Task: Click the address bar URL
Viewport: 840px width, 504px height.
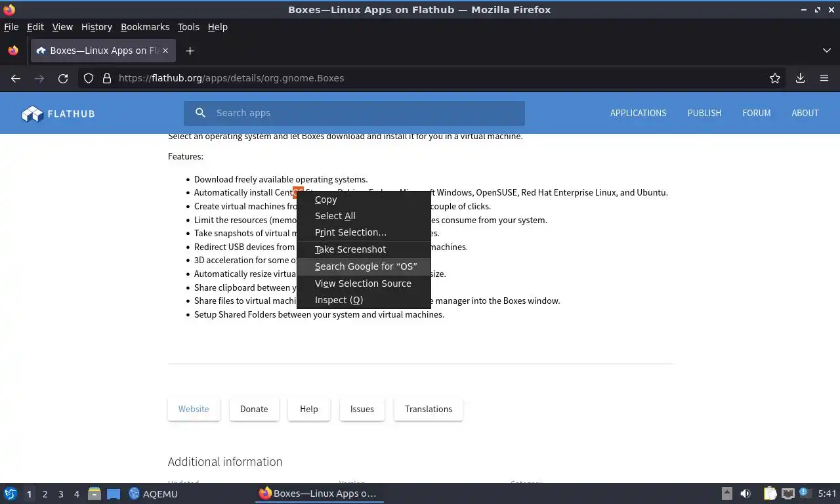Action: click(x=231, y=78)
